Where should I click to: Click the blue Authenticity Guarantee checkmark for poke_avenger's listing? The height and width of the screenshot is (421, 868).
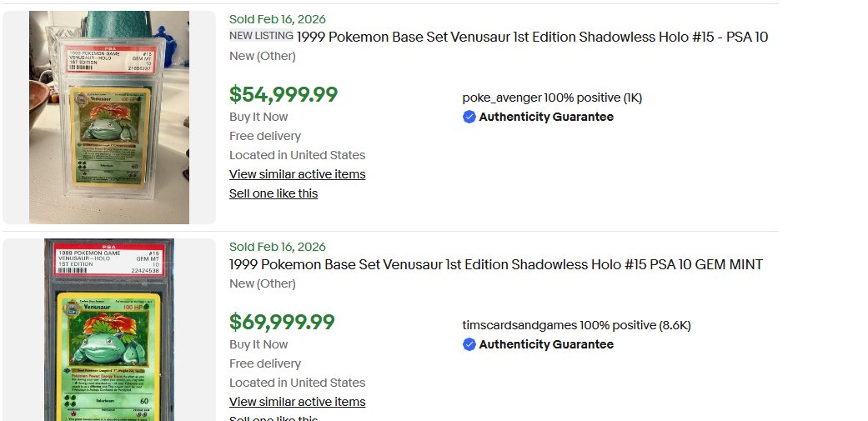coord(469,118)
